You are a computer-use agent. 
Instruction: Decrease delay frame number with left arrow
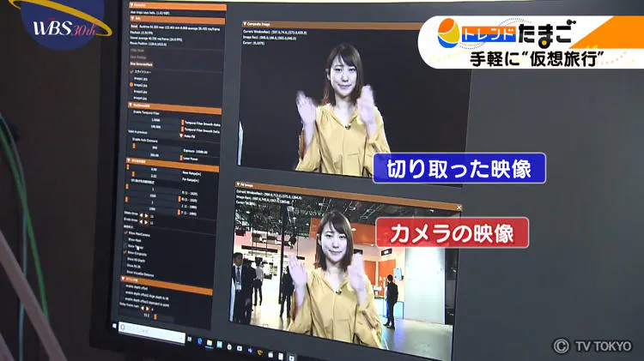click(143, 308)
